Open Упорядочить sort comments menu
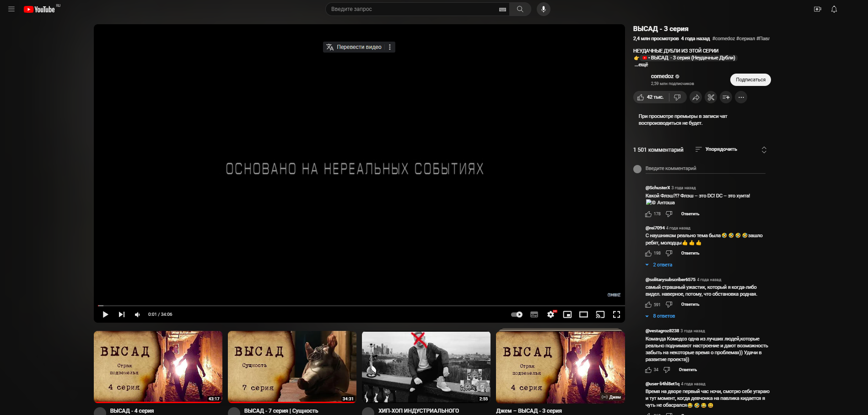This screenshot has height=415, width=868. (x=716, y=149)
